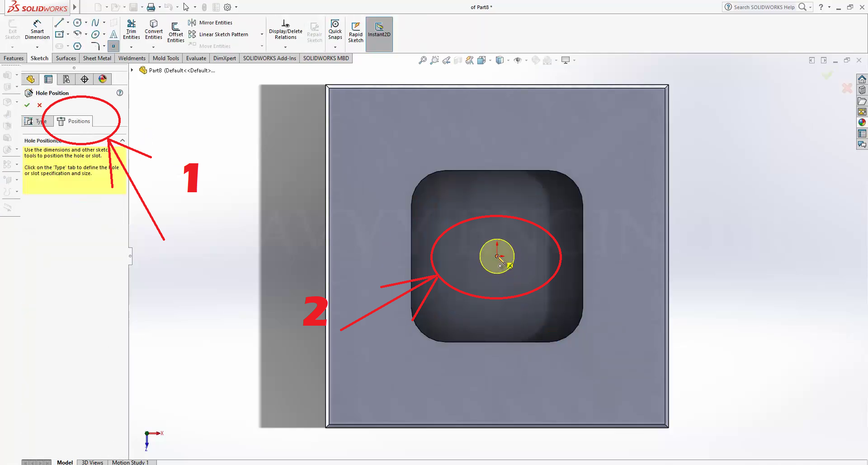The width and height of the screenshot is (868, 465).
Task: Select the Smart Dimension tool
Action: [37, 30]
